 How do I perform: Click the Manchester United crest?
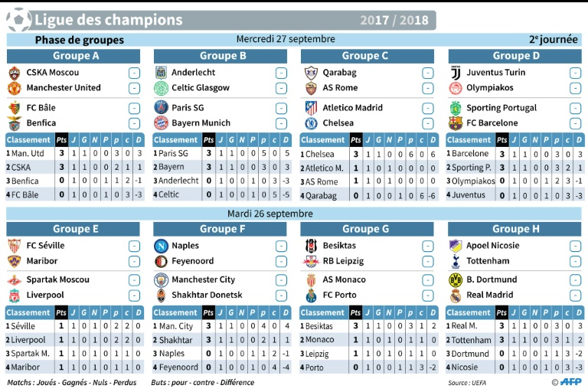14,88
